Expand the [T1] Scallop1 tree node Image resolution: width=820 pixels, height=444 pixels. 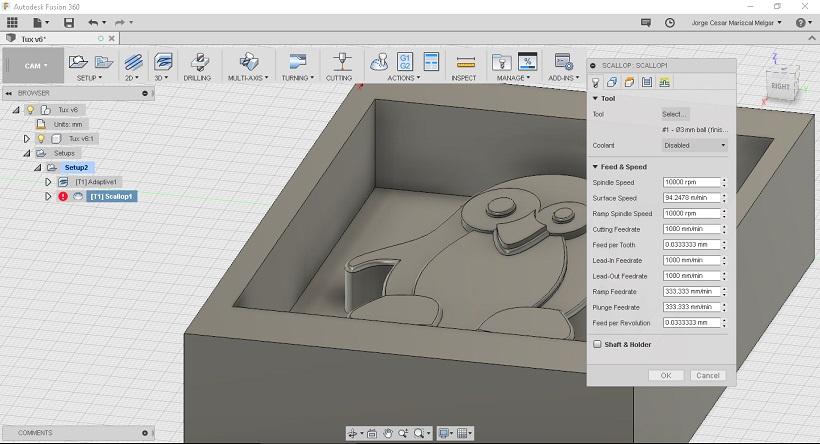point(48,197)
